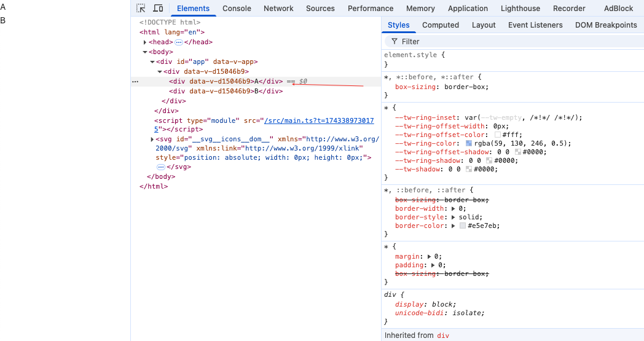Select the div containing A in DOM tree
Screen dimensions: 644x341
pyautogui.click(x=226, y=81)
